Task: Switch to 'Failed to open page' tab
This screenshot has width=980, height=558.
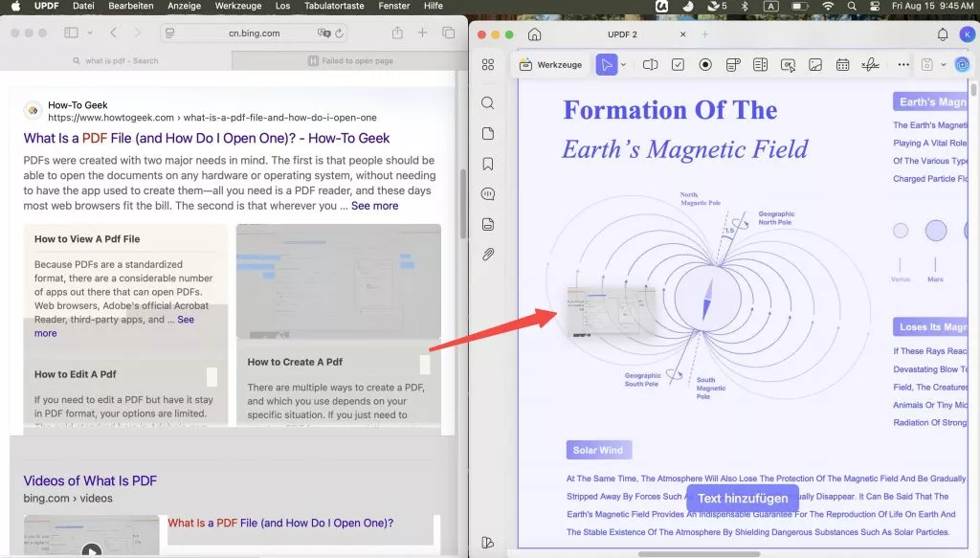Action: point(350,60)
